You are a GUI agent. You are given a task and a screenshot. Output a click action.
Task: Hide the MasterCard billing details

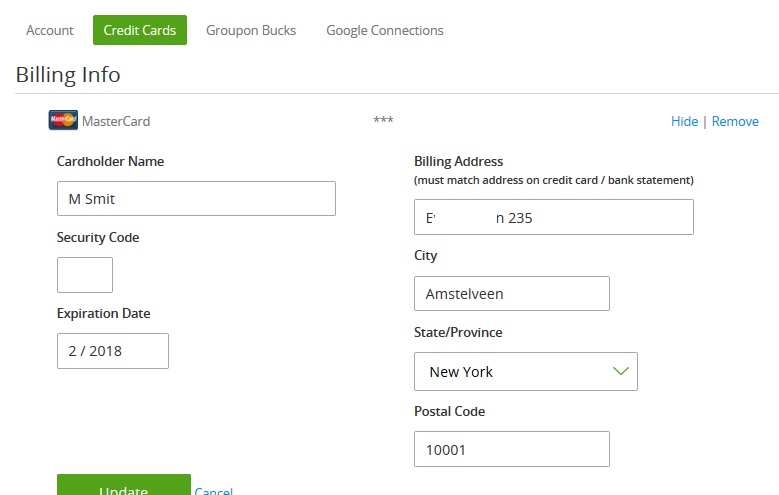(x=684, y=121)
